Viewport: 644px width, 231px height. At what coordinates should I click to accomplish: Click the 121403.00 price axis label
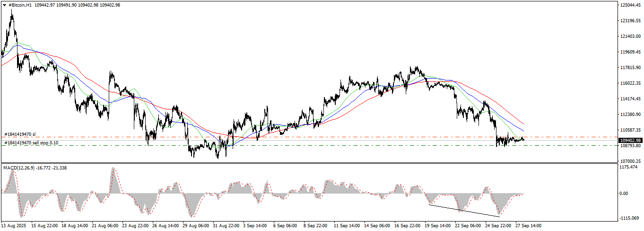[630, 36]
